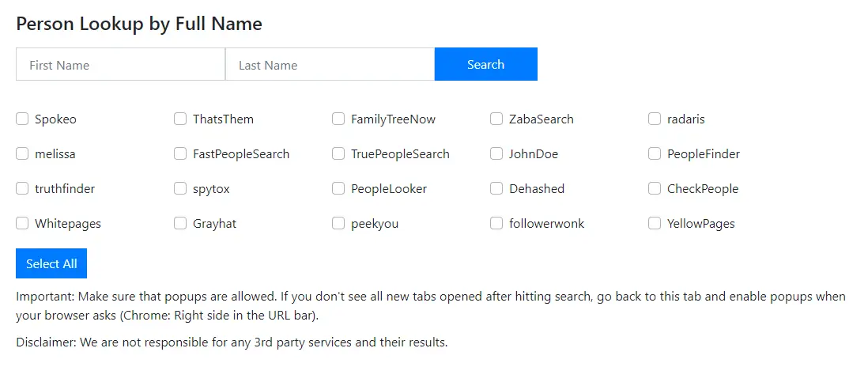Toggle the PeopleFinder checkbox
868x367 pixels.
click(x=655, y=154)
